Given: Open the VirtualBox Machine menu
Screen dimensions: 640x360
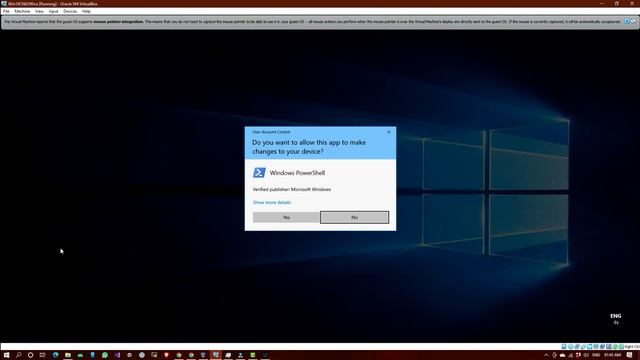Looking at the screenshot, I should [22, 11].
